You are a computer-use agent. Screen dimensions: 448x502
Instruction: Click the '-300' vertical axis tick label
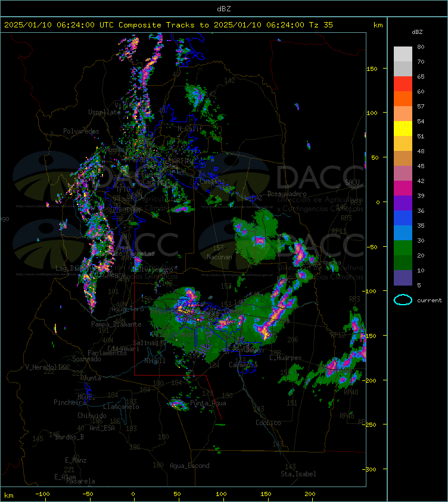coord(369,469)
